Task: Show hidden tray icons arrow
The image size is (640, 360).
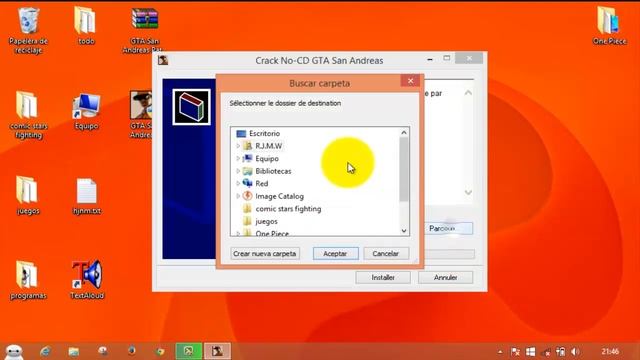Action: tap(500, 352)
